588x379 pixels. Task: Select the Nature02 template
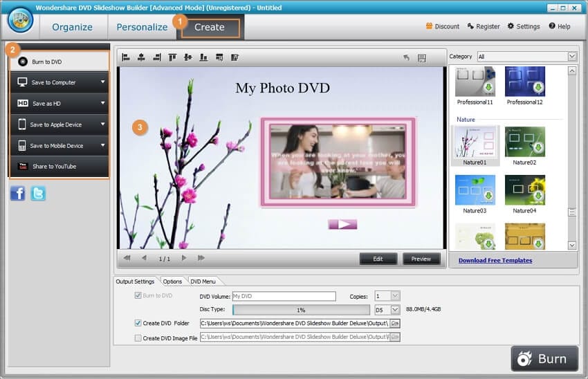[524, 146]
